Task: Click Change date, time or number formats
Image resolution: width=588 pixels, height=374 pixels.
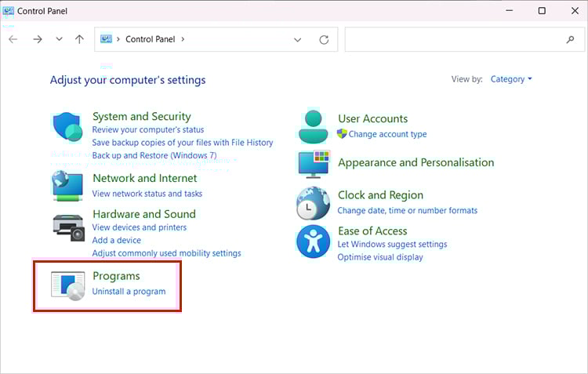Action: coord(407,210)
